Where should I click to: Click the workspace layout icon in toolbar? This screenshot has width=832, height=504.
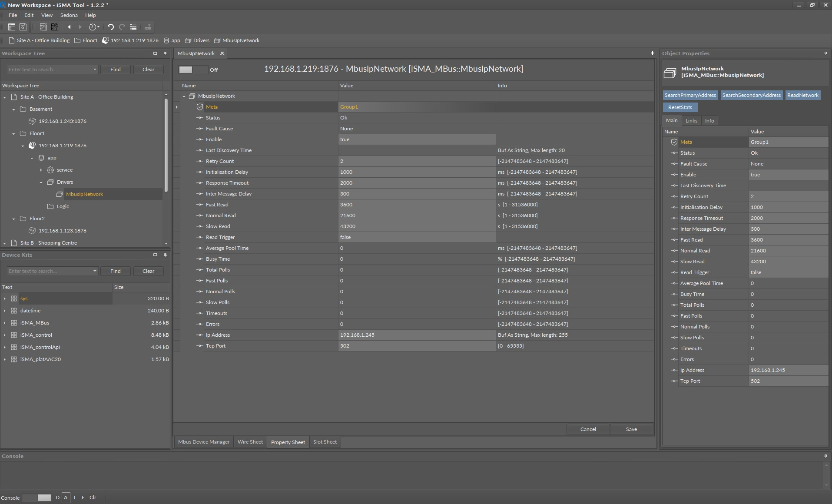pos(12,27)
